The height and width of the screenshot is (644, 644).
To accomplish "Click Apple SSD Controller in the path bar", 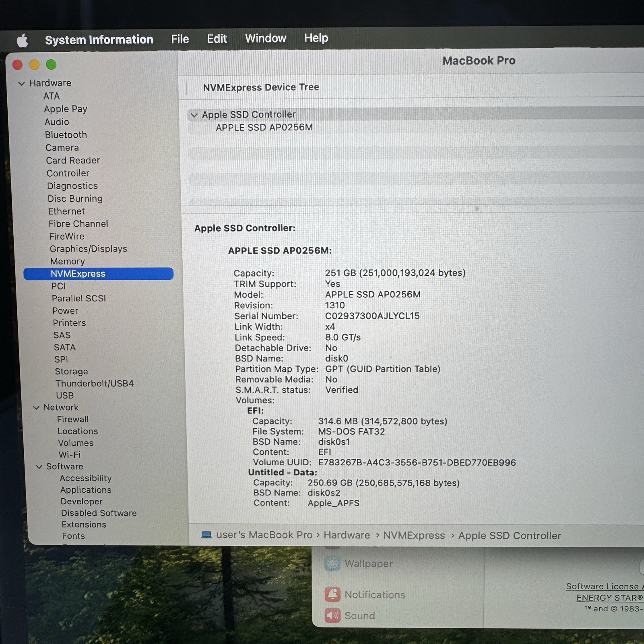I will coord(510,536).
